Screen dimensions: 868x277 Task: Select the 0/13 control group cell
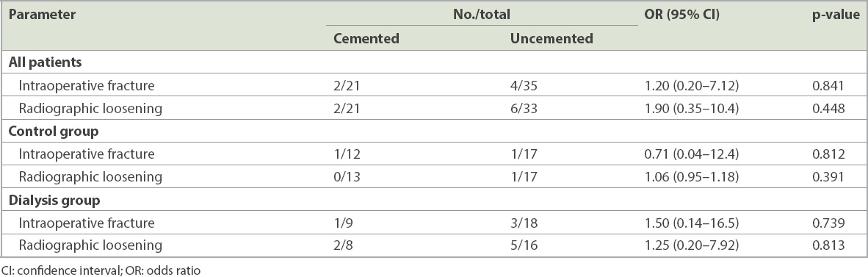(347, 177)
